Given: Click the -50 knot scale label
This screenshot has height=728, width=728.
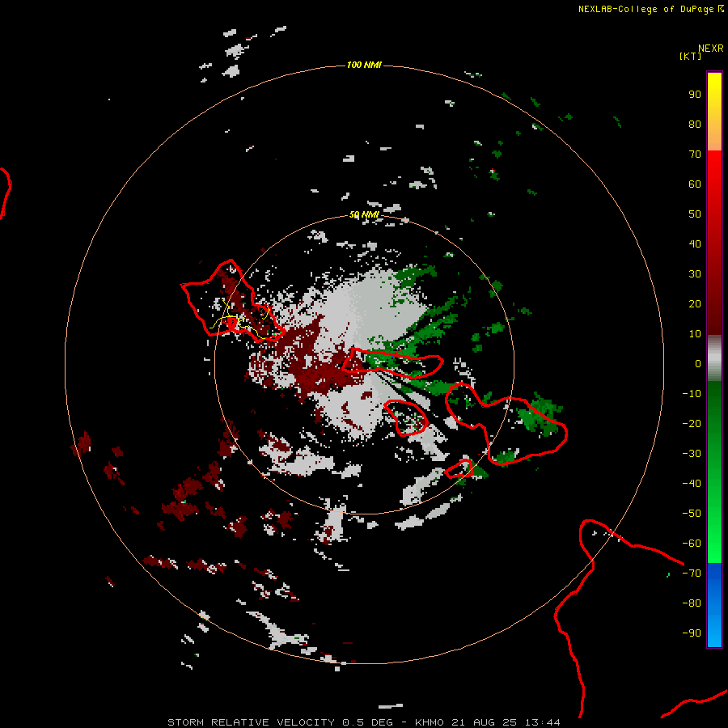Looking at the screenshot, I should (692, 514).
